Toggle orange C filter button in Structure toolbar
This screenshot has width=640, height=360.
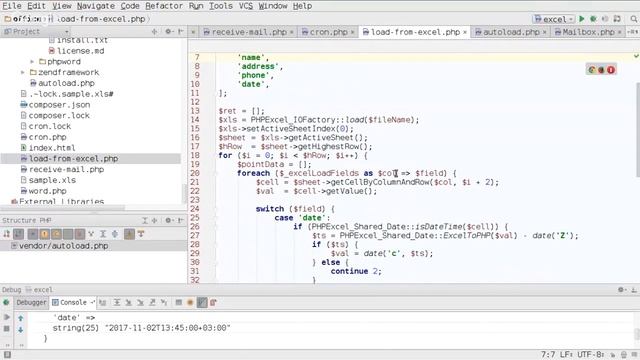pos(56,234)
